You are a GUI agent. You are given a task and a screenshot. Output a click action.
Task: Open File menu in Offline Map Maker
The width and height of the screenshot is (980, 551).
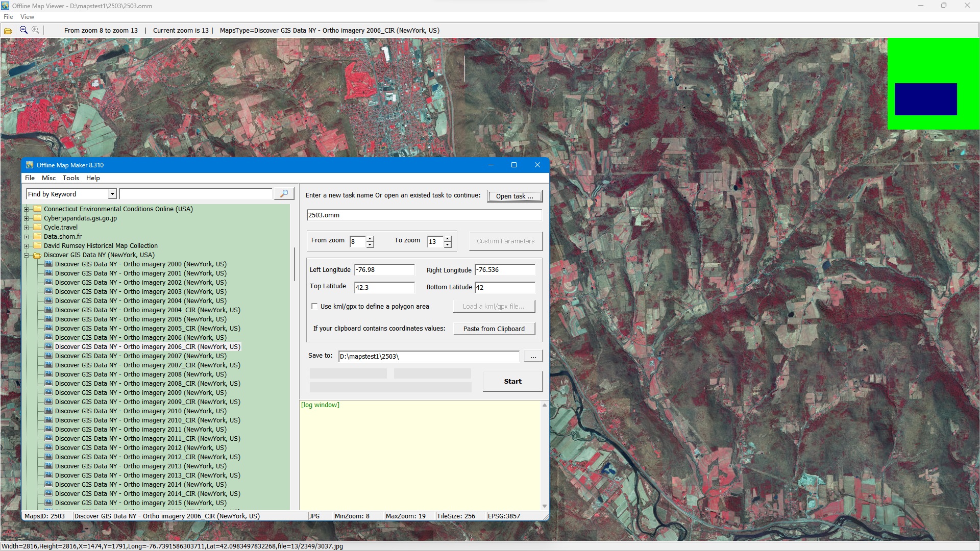[30, 178]
